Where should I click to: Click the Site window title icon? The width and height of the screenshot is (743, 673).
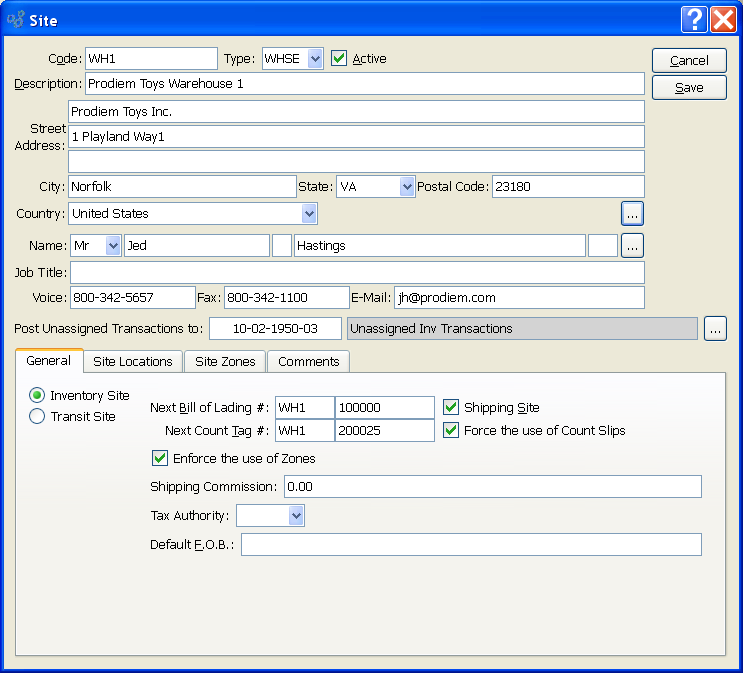(16, 19)
